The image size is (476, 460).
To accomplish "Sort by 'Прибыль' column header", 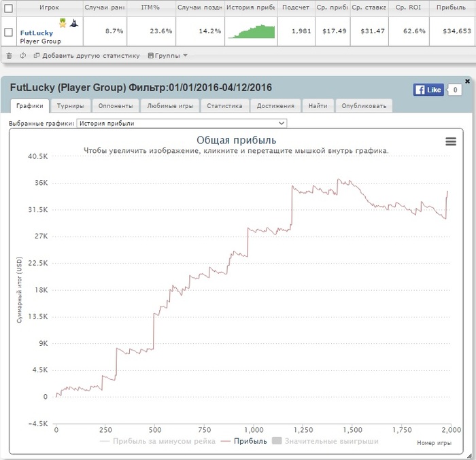I will click(x=451, y=7).
